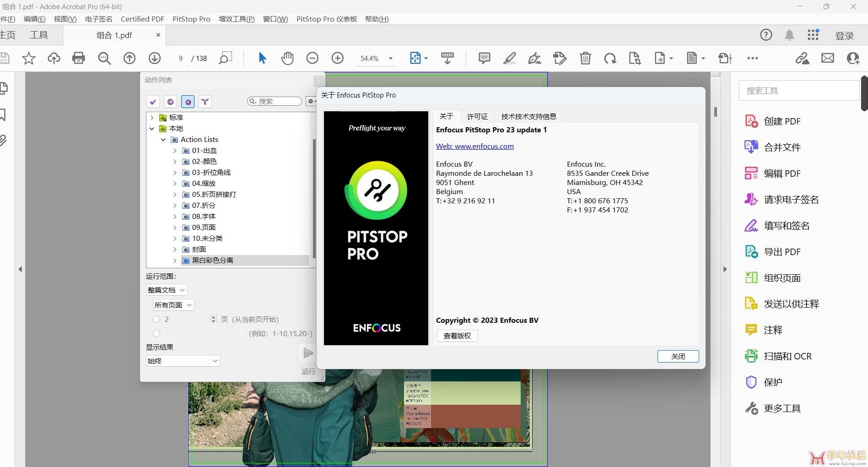Click the zoom out minus icon
The image size is (868, 467).
pos(313,58)
